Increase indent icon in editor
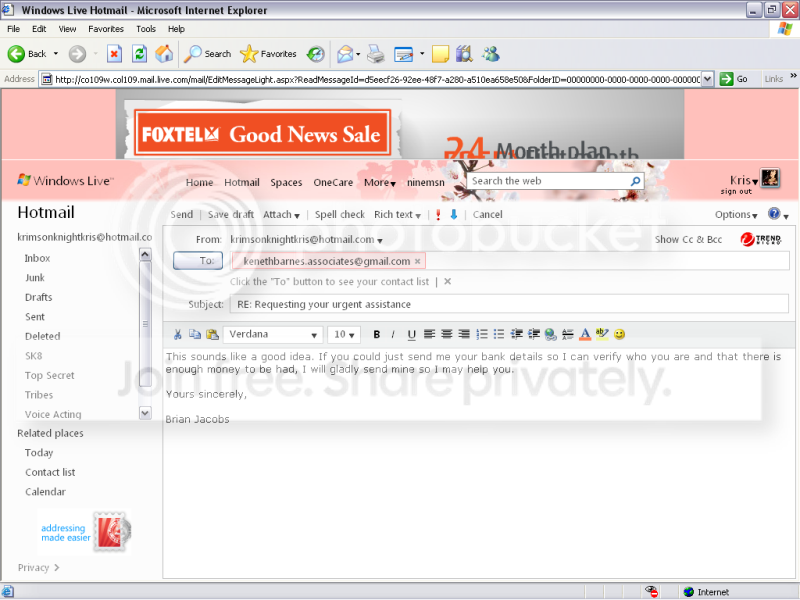 tap(534, 334)
